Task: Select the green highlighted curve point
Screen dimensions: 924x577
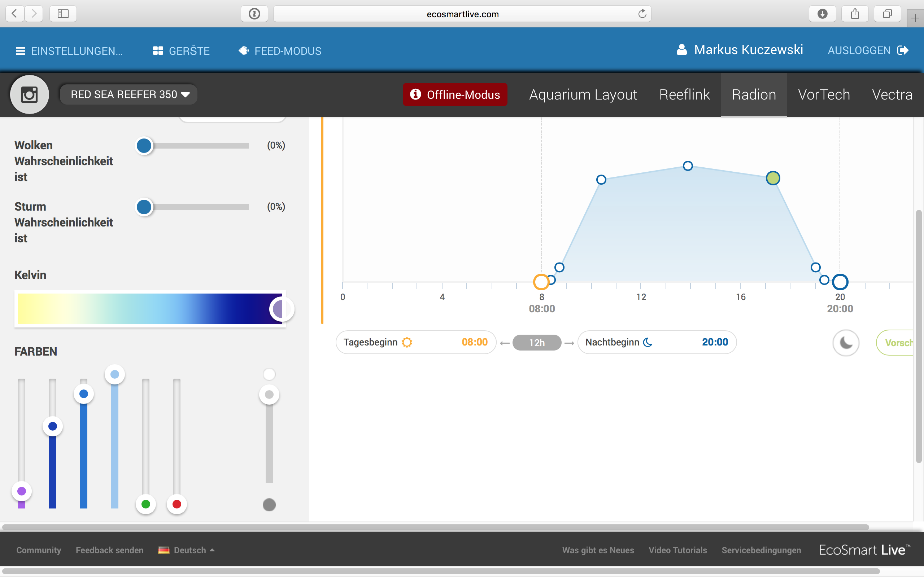Action: (773, 178)
